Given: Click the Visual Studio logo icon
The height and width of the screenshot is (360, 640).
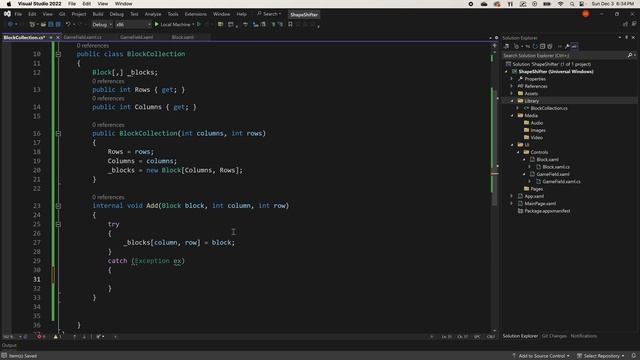Looking at the screenshot, I should pyautogui.click(x=7, y=14).
